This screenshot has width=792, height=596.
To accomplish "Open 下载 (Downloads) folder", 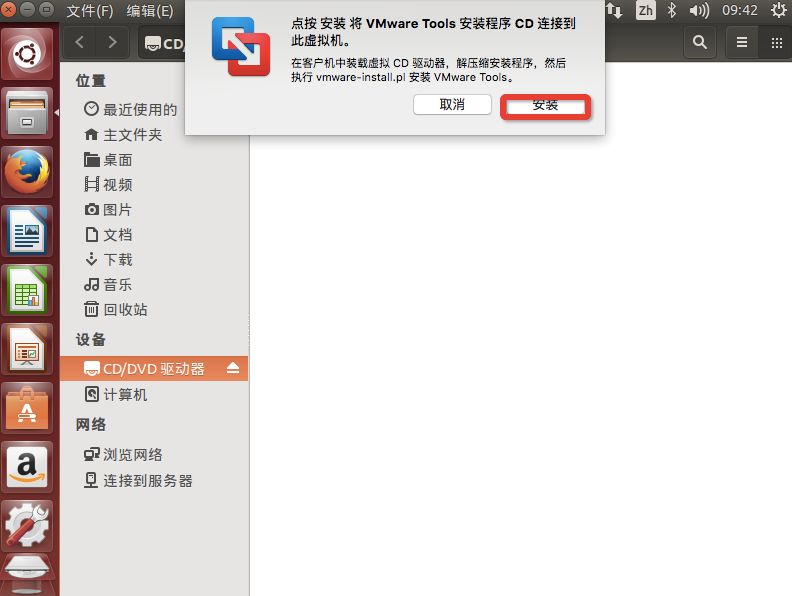I will [108, 260].
